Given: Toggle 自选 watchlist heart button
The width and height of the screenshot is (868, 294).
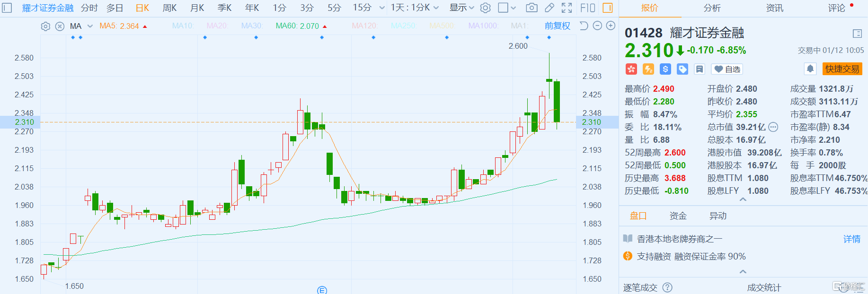Looking at the screenshot, I should (x=727, y=69).
